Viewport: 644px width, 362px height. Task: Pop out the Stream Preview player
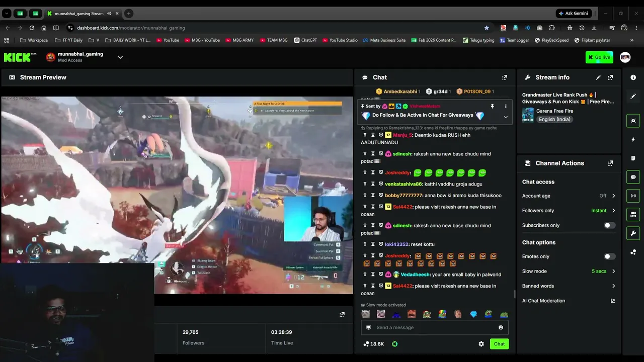pos(342,315)
